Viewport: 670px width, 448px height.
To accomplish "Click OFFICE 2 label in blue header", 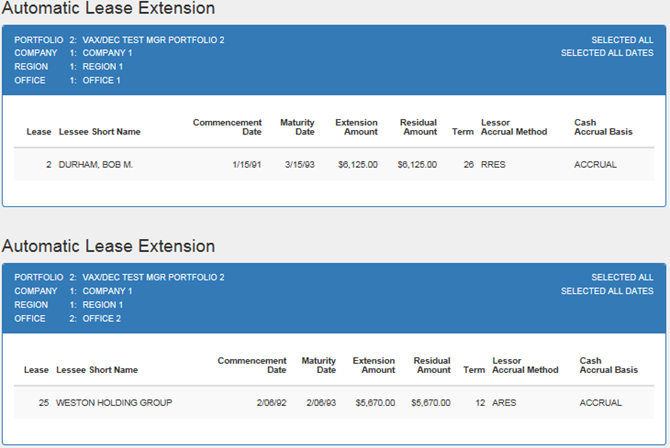I will click(102, 318).
